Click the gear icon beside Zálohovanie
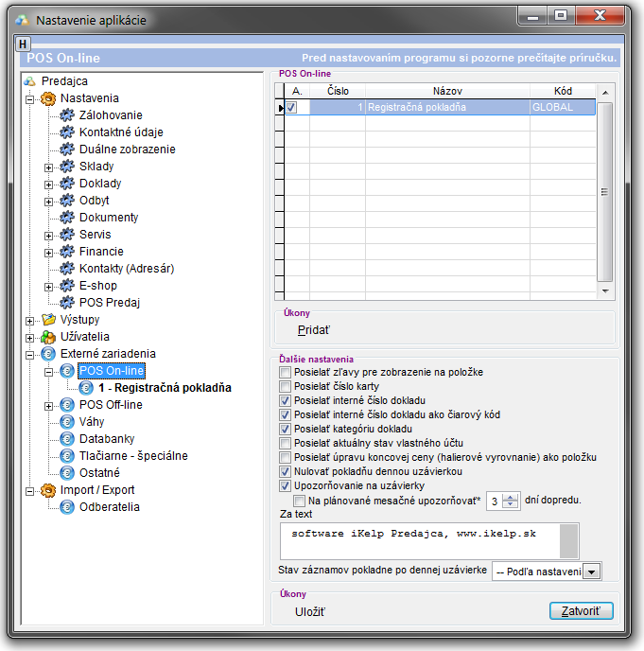The height and width of the screenshot is (651, 644). coord(67,115)
